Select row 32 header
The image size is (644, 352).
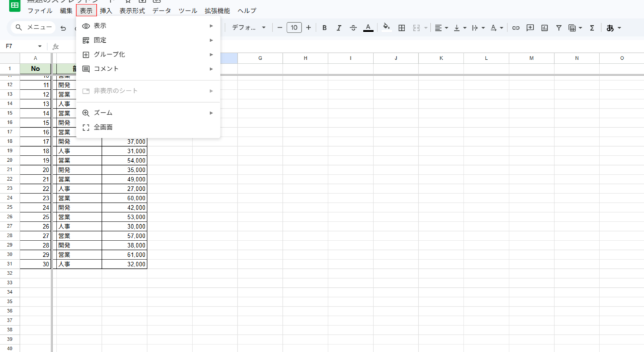(x=10, y=273)
